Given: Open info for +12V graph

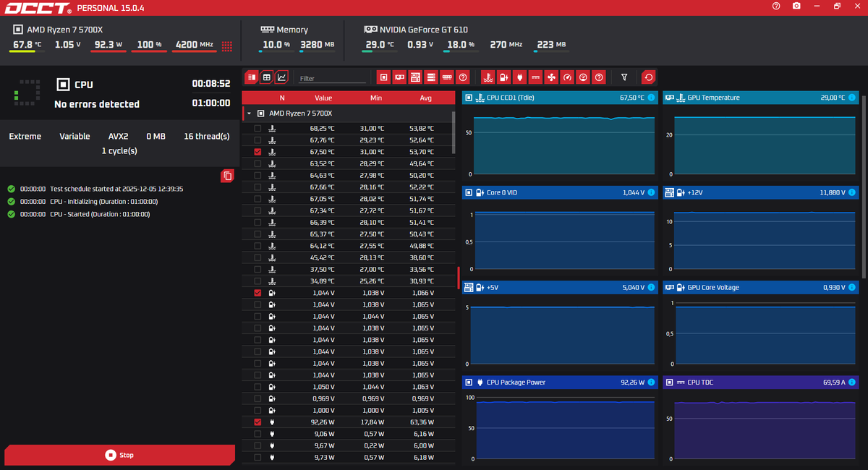Looking at the screenshot, I should tap(851, 192).
